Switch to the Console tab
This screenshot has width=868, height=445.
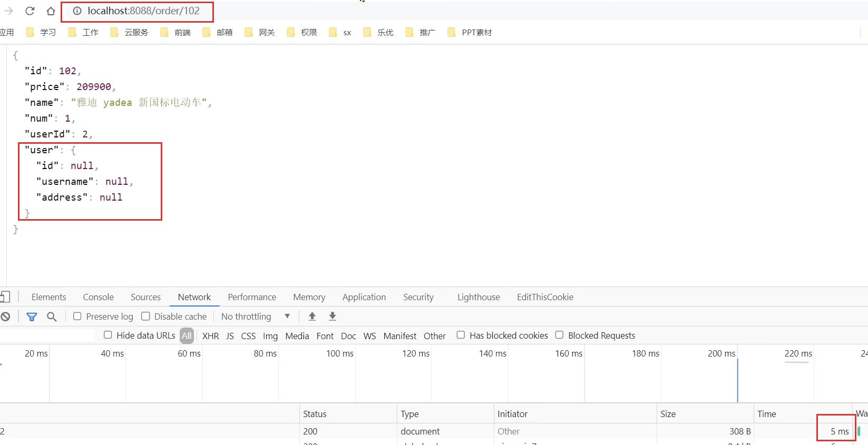click(99, 297)
